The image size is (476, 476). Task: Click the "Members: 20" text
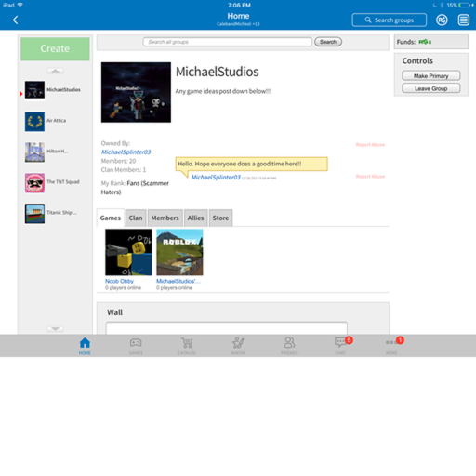[x=118, y=161]
